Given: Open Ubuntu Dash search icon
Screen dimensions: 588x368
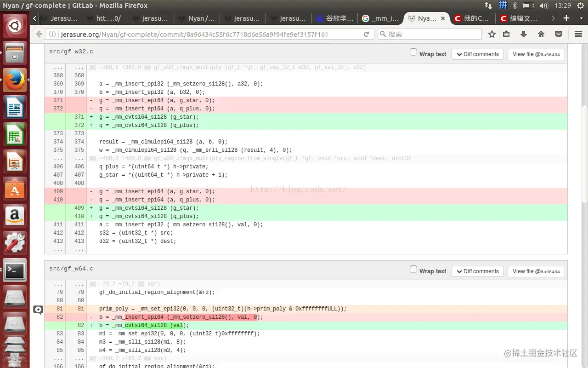Looking at the screenshot, I should pyautogui.click(x=15, y=26).
